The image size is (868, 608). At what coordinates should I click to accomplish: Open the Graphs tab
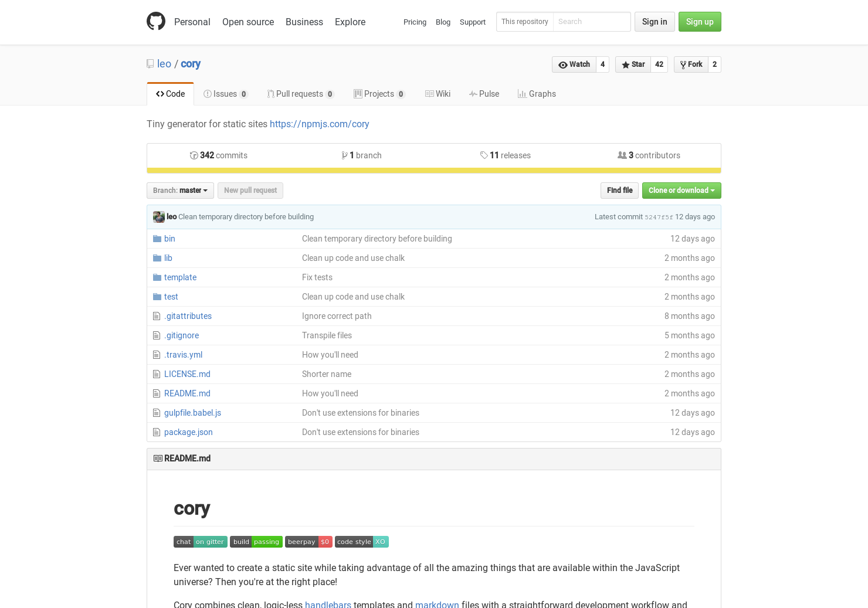537,94
